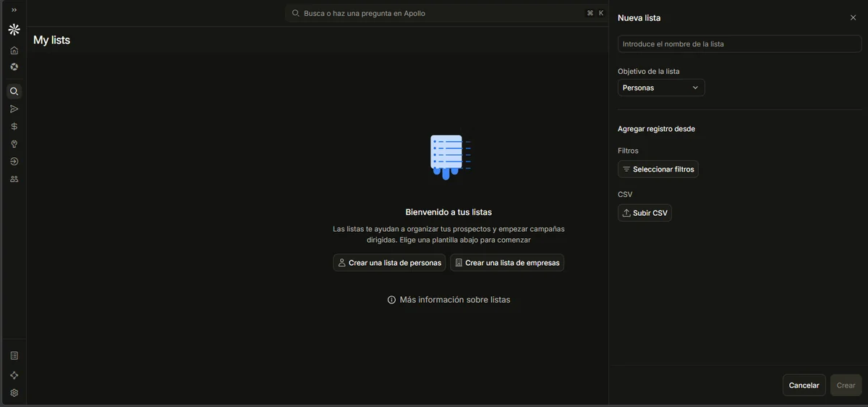Open the dollar sign deals icon
868x407 pixels.
pos(14,126)
